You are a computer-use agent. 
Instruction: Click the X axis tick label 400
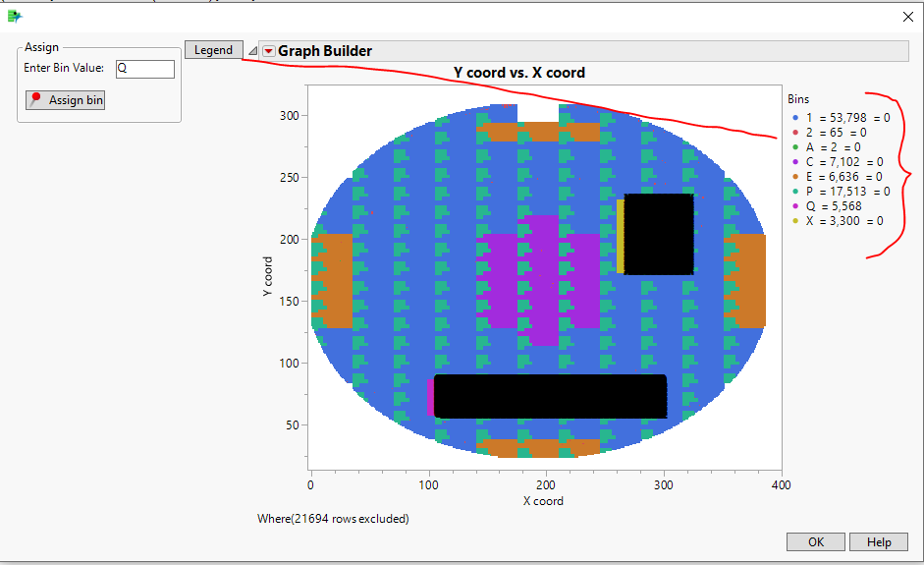coord(782,485)
